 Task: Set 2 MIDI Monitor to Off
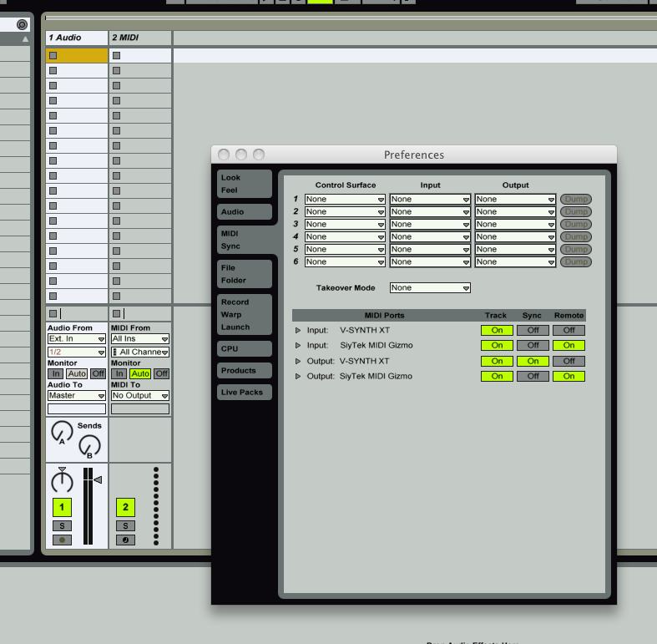point(162,373)
